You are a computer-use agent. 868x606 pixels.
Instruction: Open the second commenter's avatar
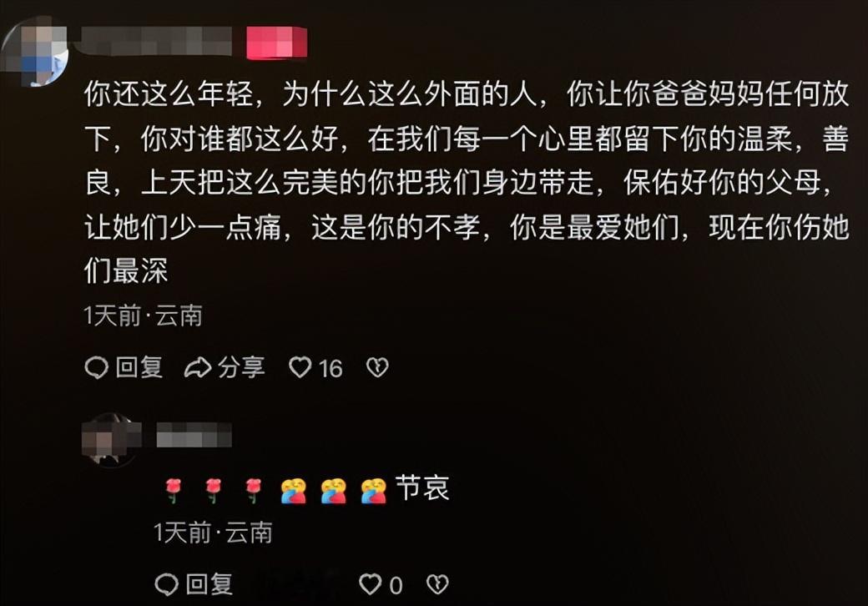click(109, 440)
